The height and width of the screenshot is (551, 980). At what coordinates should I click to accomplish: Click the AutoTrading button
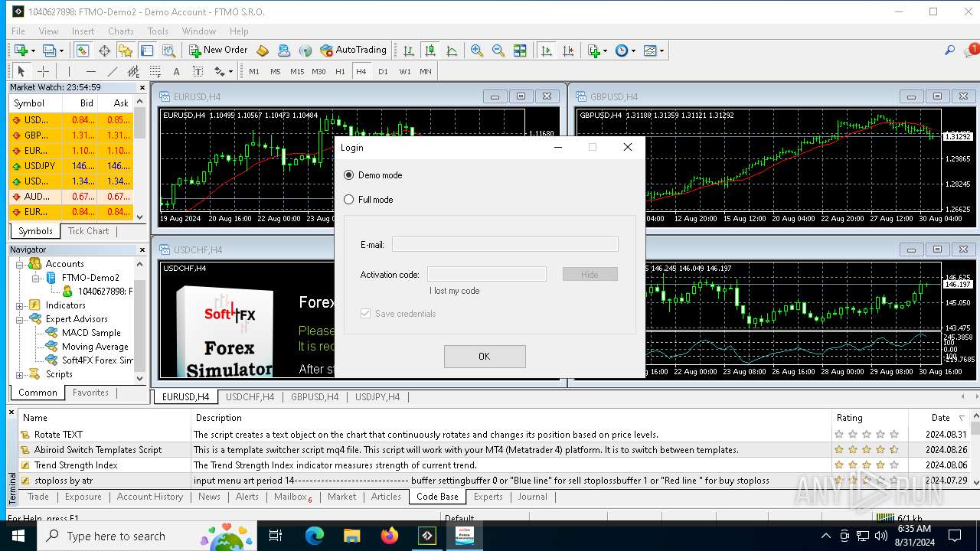[353, 51]
